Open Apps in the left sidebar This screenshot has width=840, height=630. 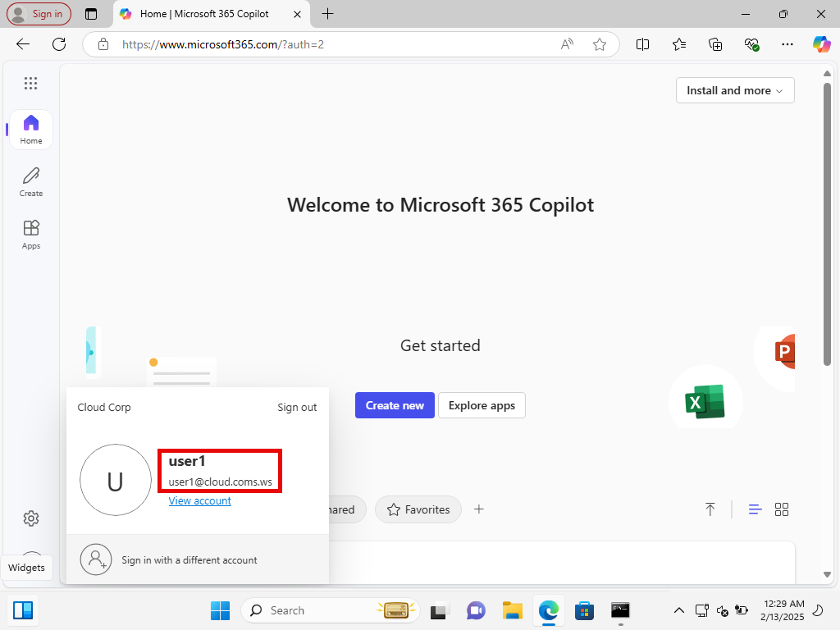pyautogui.click(x=31, y=235)
